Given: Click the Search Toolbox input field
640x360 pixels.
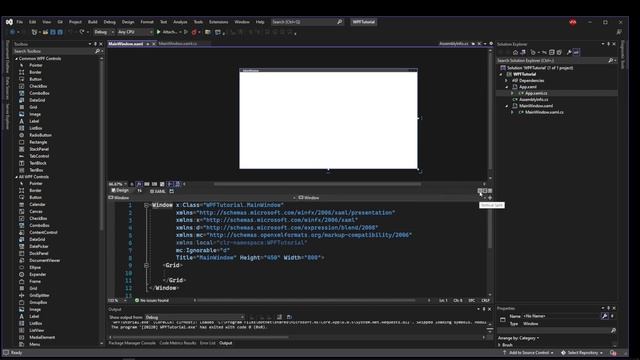Looking at the screenshot, I should [53, 51].
